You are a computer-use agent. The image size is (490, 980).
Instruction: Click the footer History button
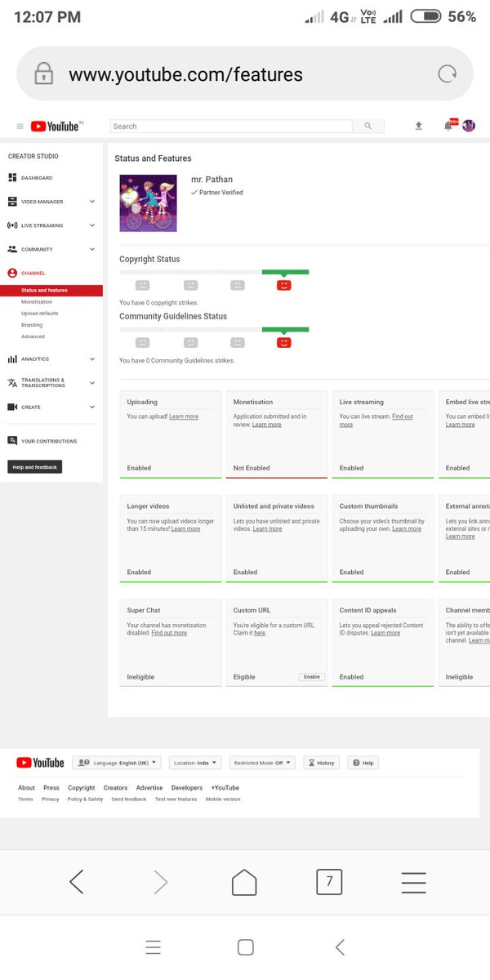tap(320, 763)
